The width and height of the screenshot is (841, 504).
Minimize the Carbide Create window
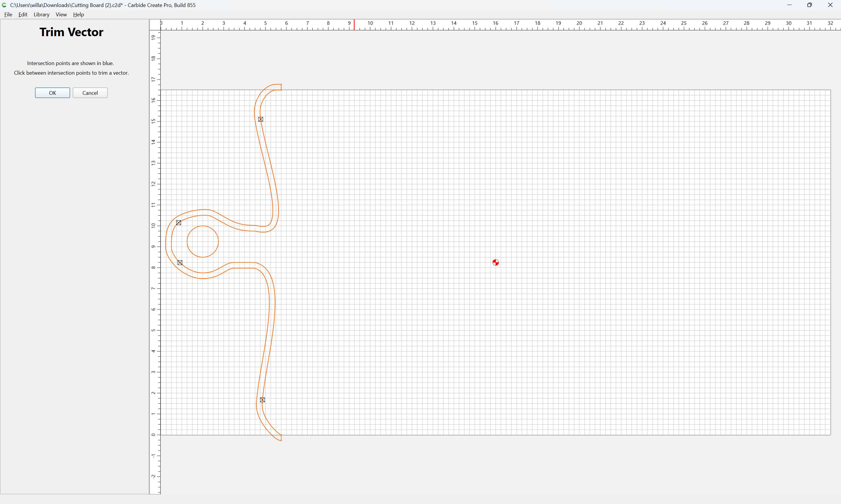789,5
